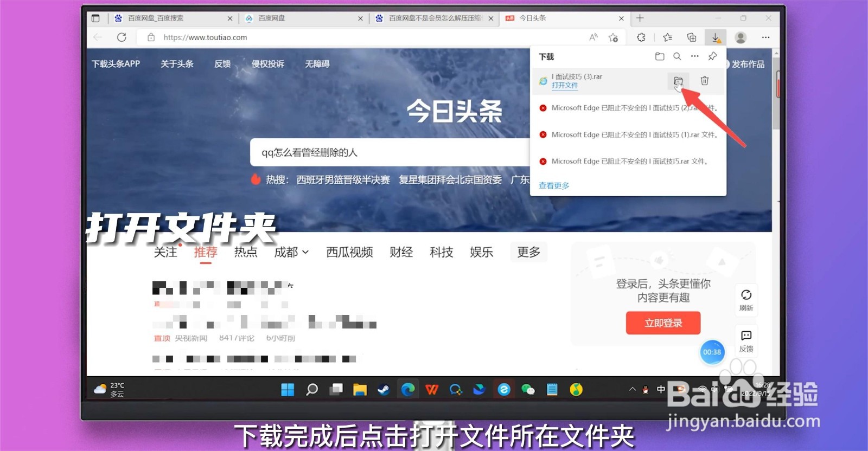Open the tab actions menu icon
The height and width of the screenshot is (451, 868).
pyautogui.click(x=95, y=18)
